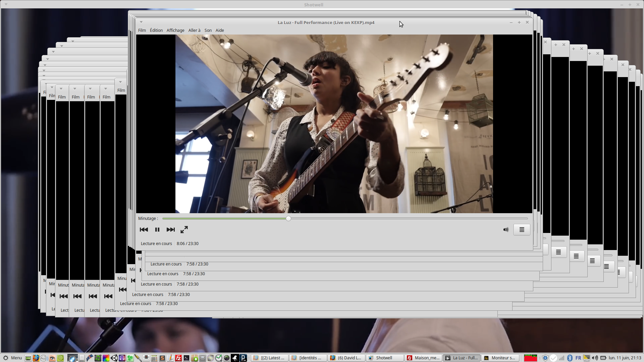Open window menu arrow of La Luz player
644x362 pixels.
pyautogui.click(x=141, y=22)
